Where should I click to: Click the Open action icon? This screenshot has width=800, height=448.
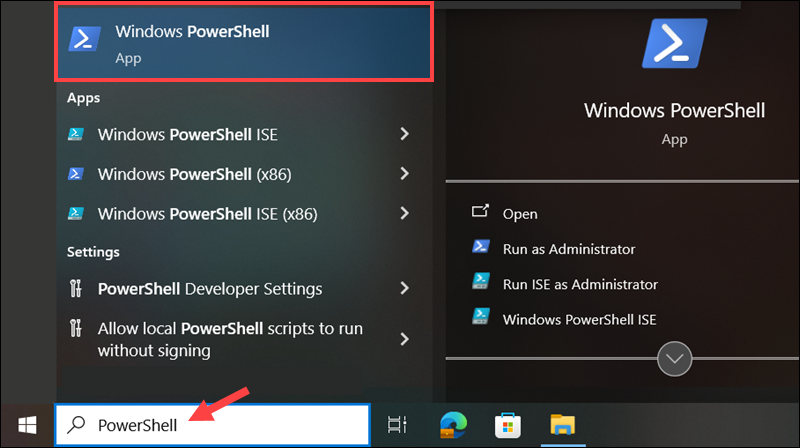(x=480, y=211)
